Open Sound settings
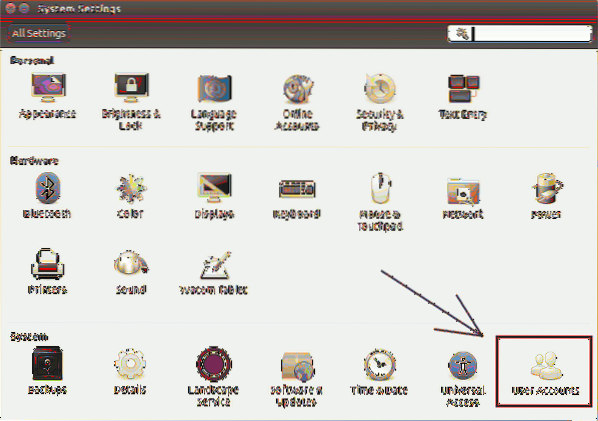This screenshot has height=421, width=598. point(130,272)
